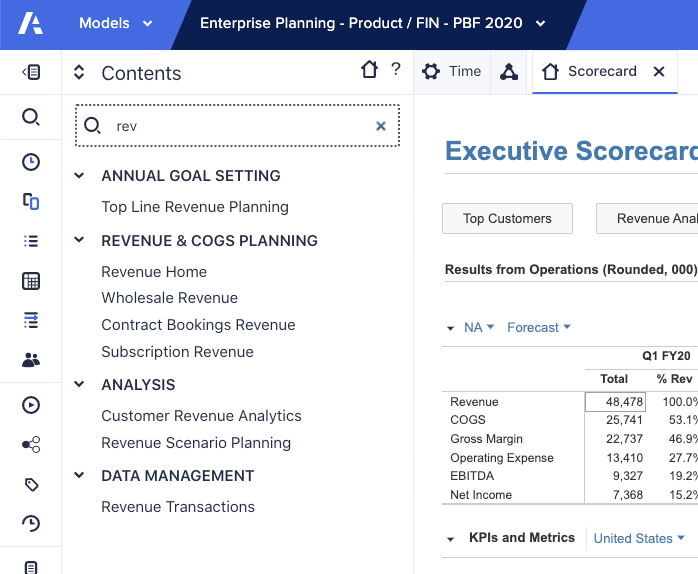Switch to the Time tab
698x574 pixels.
coord(453,72)
